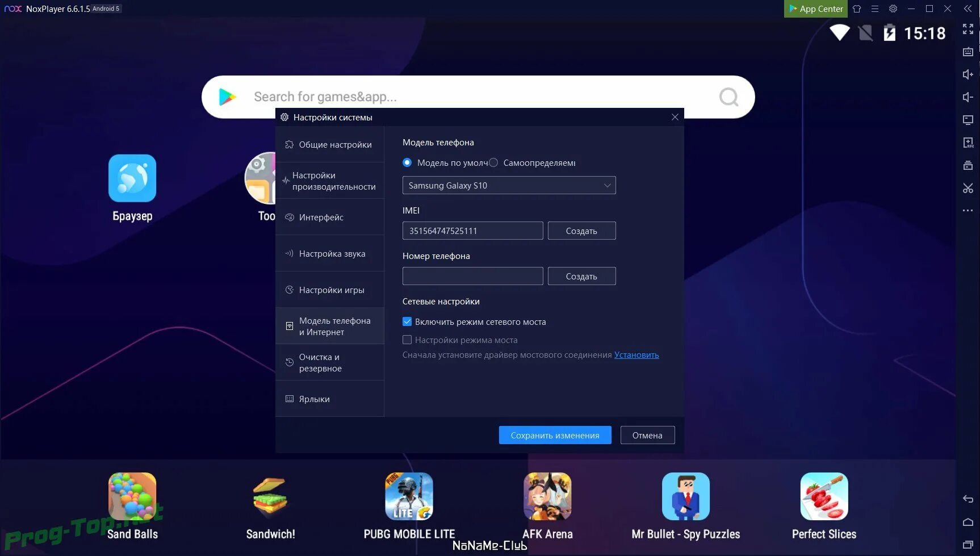Go back using Android back arrow
This screenshot has width=980, height=556.
pos(968,499)
